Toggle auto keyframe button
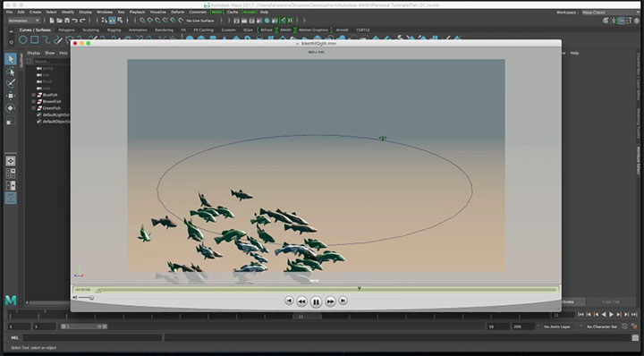Image resolution: width=644 pixels, height=356 pixels. point(624,326)
